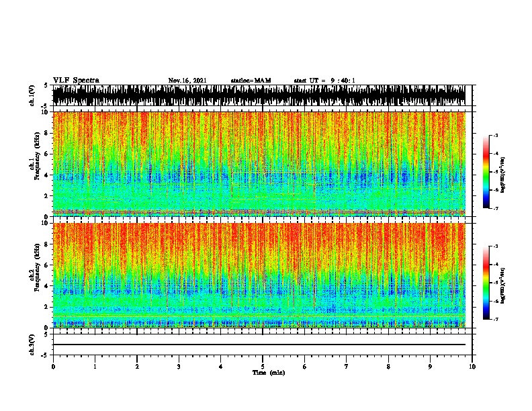Click the '4' kHz tick of ch.1 spectrogram
The width and height of the screenshot is (532, 411).
[47, 175]
